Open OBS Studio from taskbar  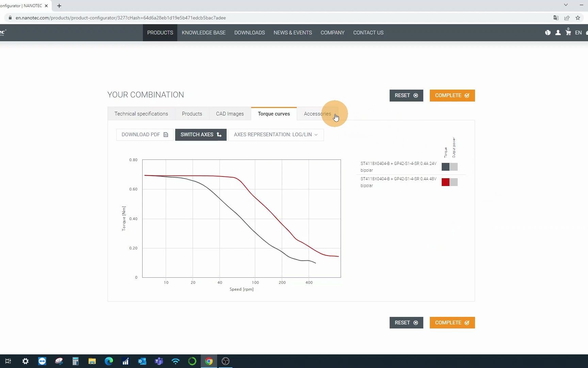point(226,361)
